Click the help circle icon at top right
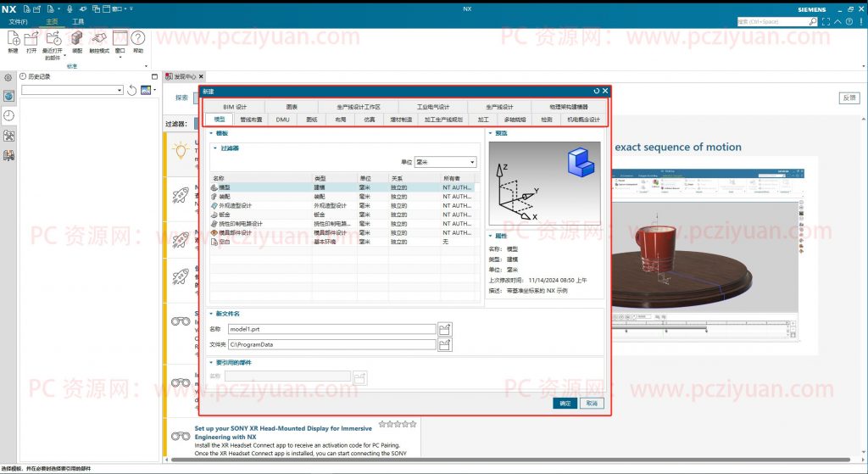The image size is (868, 474). tap(849, 21)
